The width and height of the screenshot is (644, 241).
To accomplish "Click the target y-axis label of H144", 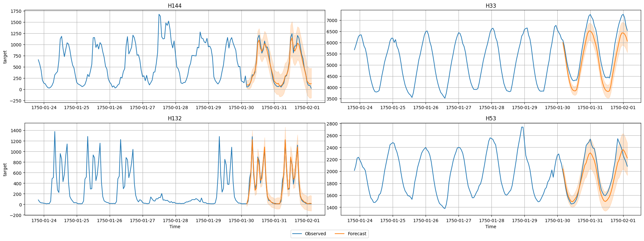I will point(5,57).
